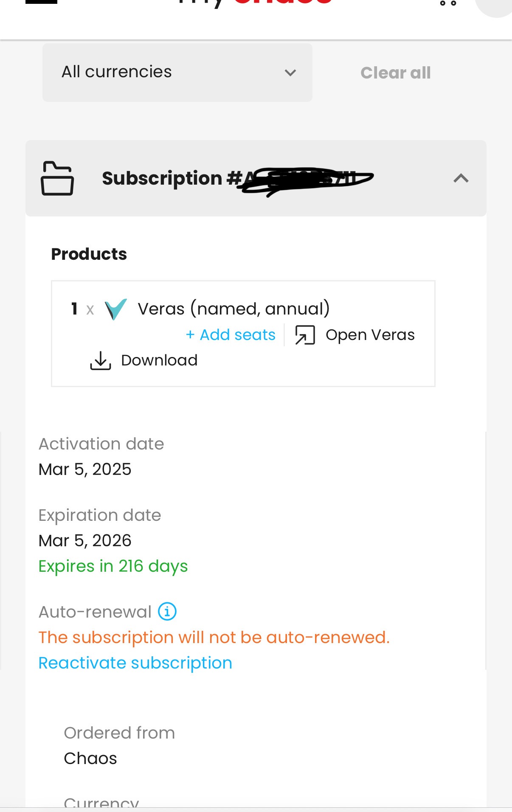Image resolution: width=512 pixels, height=812 pixels.
Task: Click the Open Veras arrow icon
Action: click(x=305, y=335)
